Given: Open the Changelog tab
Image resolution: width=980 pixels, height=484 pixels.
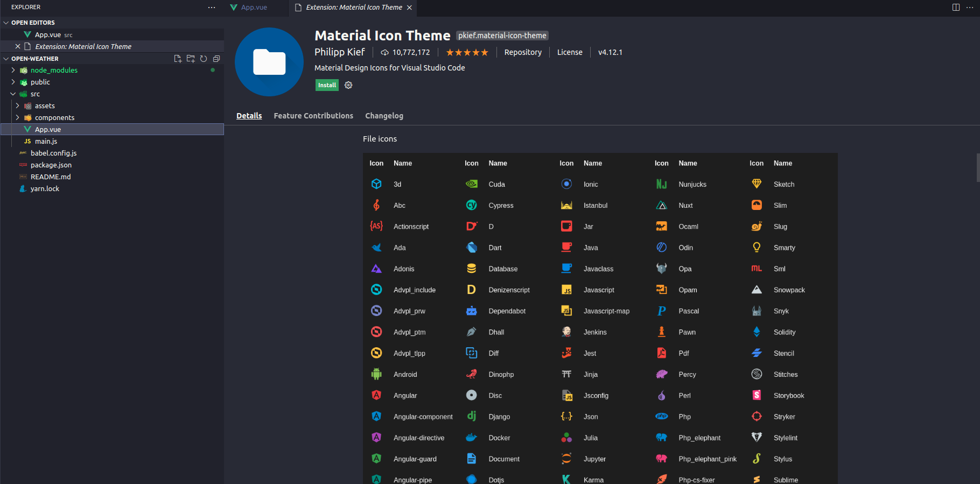Looking at the screenshot, I should (x=384, y=116).
